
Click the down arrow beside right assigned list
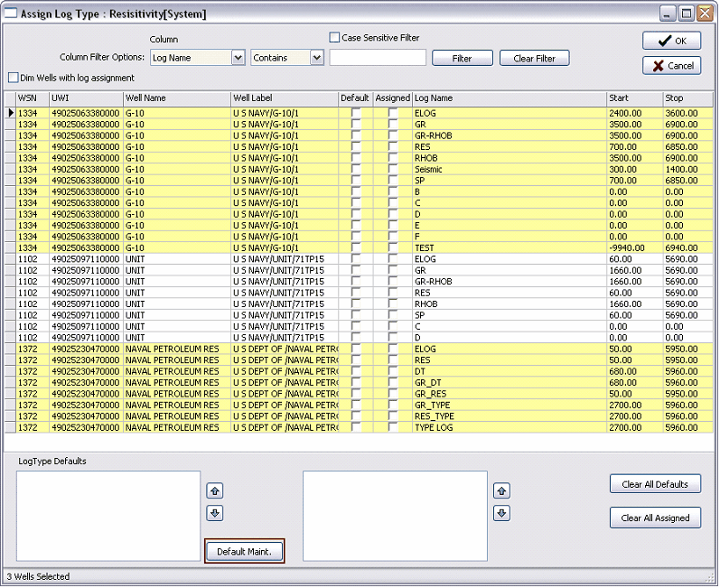click(x=502, y=513)
